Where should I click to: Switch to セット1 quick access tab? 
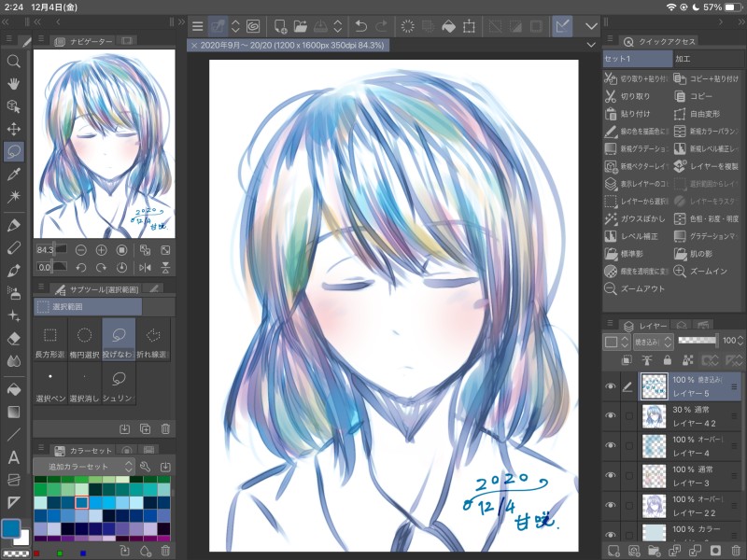[638, 59]
